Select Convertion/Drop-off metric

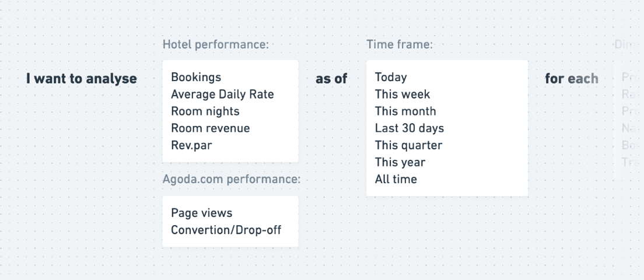pos(226,230)
